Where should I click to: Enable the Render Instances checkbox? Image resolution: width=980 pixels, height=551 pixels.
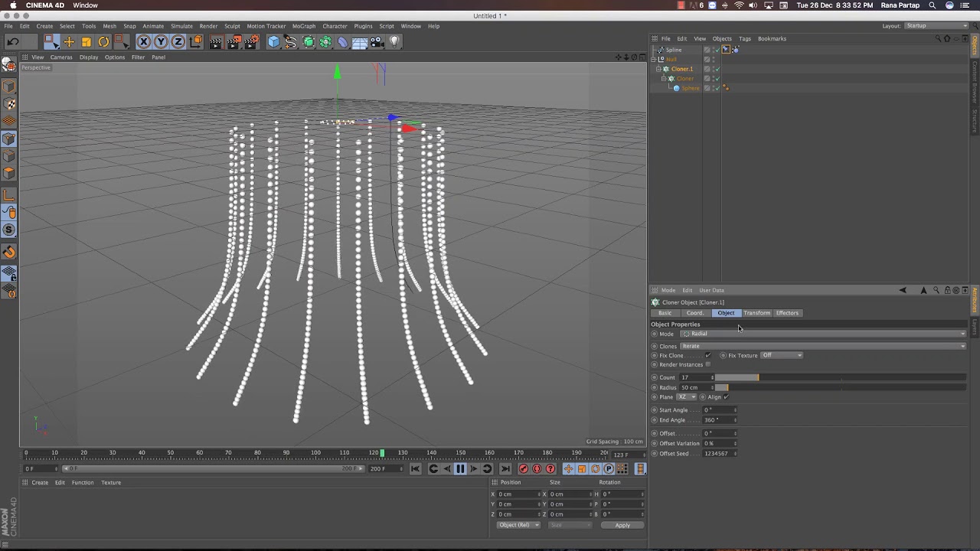(x=707, y=364)
